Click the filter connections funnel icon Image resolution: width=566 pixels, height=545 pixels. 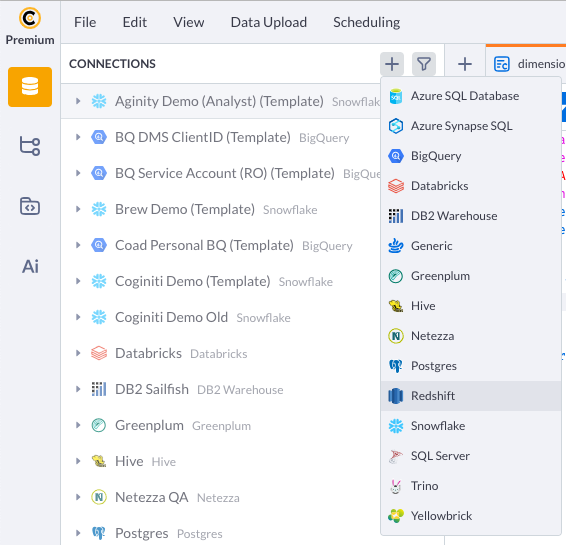(424, 64)
